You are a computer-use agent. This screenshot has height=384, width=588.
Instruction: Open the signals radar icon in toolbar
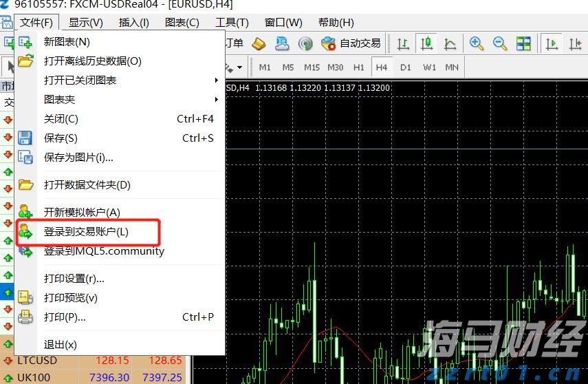(x=305, y=43)
